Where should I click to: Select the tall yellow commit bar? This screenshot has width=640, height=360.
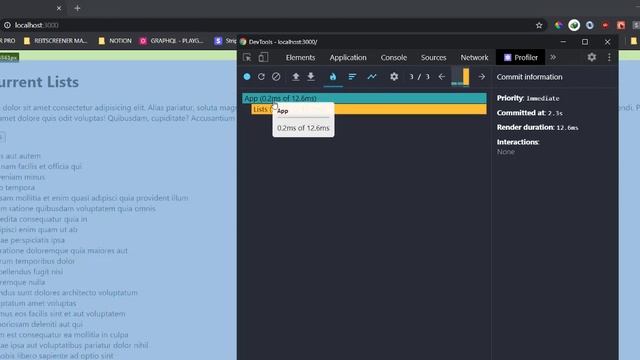(466, 77)
